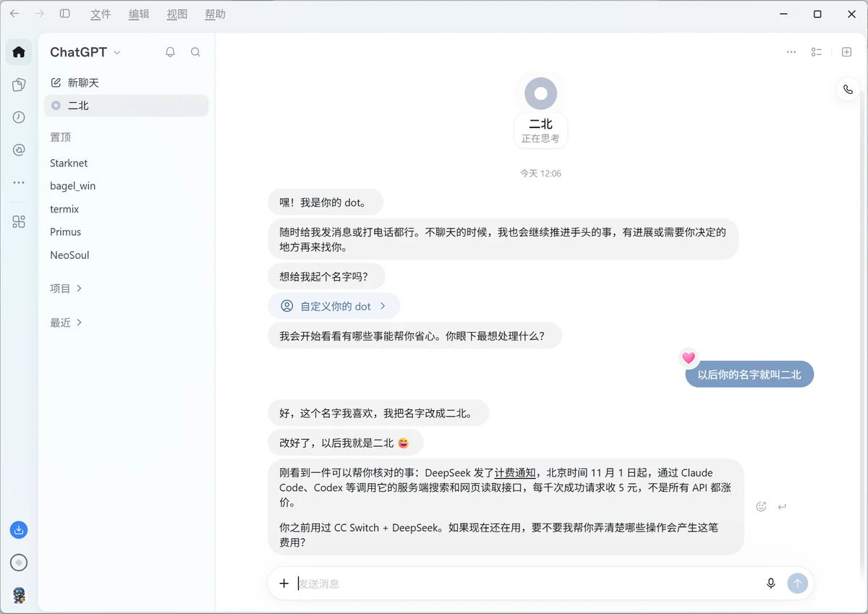Image resolution: width=868 pixels, height=614 pixels.
Task: Toggle the sidebar panel icon in title bar
Action: tap(65, 14)
